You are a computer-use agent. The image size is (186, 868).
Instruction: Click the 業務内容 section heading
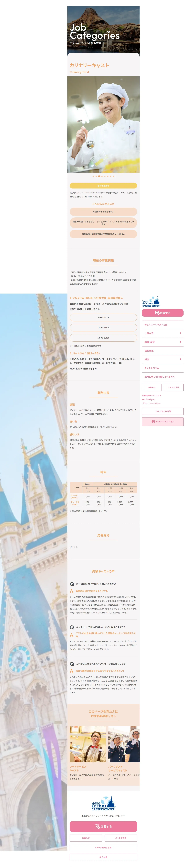point(103,393)
